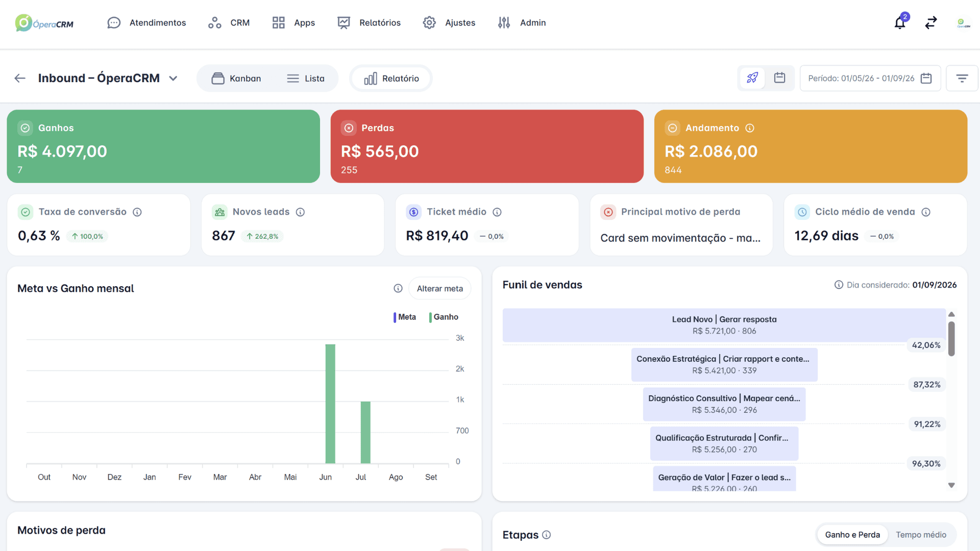
Task: Select the Ganho e Perda toggle
Action: (852, 535)
